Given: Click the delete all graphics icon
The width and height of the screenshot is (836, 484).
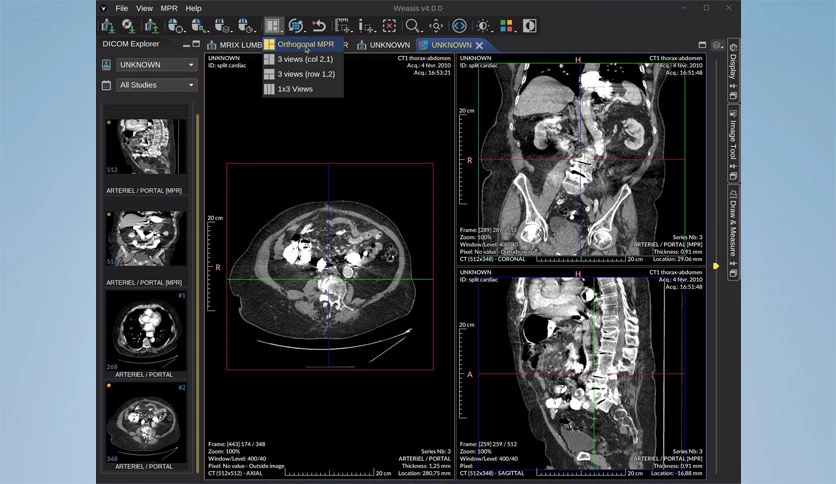Looking at the screenshot, I should pyautogui.click(x=390, y=26).
